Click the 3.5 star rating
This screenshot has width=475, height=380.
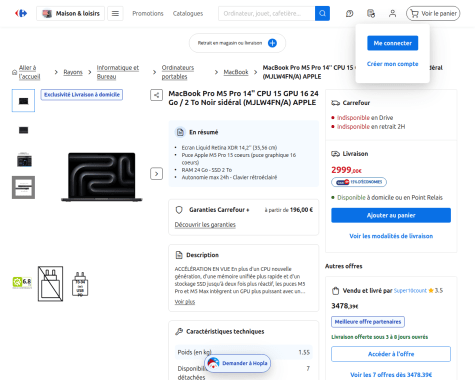click(436, 291)
